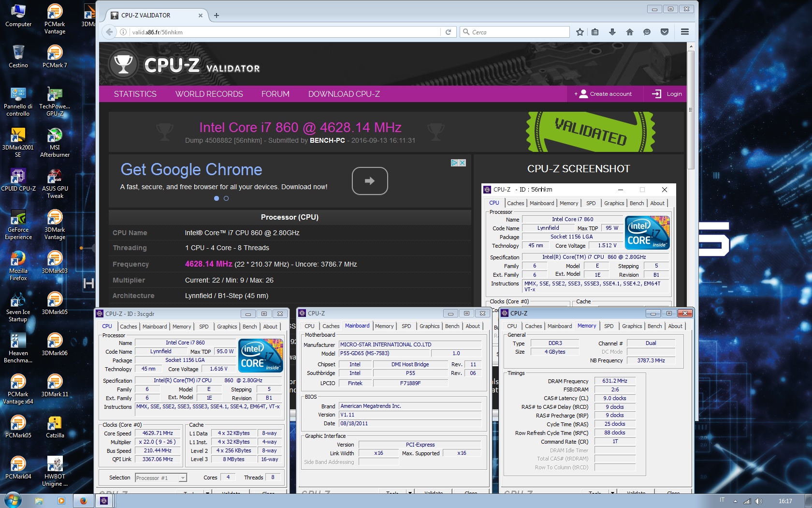Click Windows Start button
812x508 pixels.
coord(12,500)
